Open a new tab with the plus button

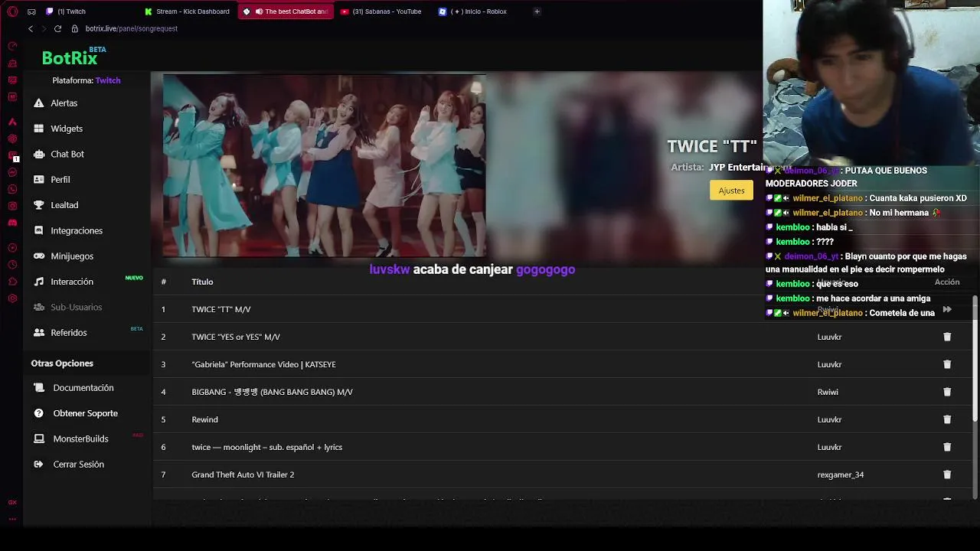537,11
